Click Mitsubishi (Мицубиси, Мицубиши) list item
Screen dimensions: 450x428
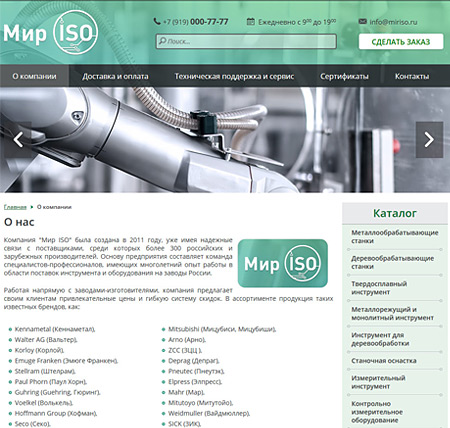pos(222,329)
